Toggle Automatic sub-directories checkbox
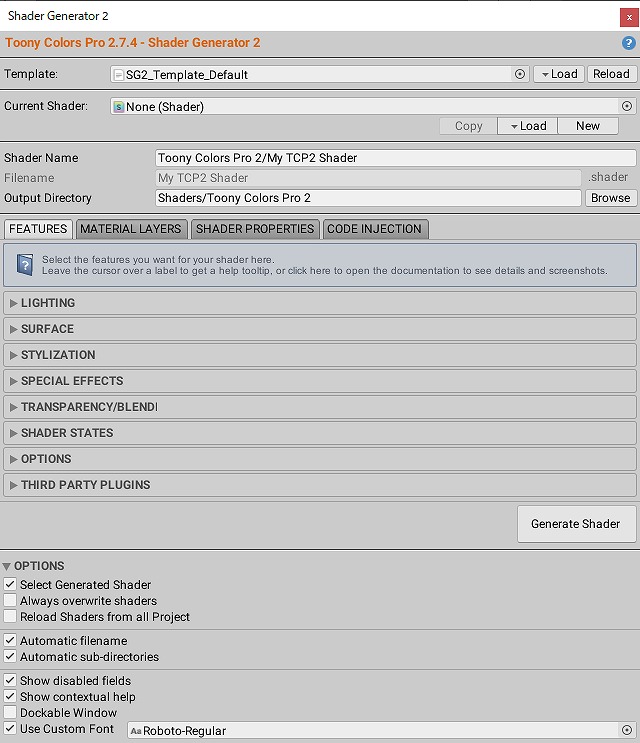The height and width of the screenshot is (743, 640). click(10, 656)
